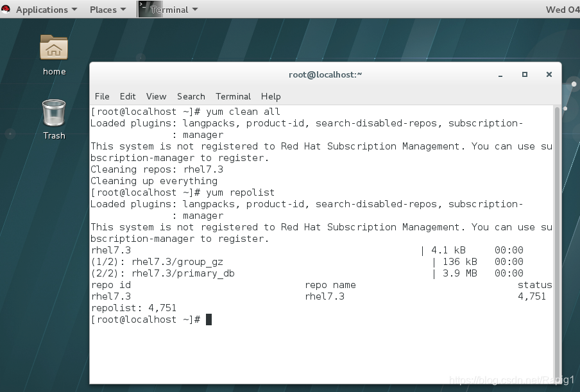Click the terminal vertical scrollbar
Viewport: 580px width, 392px height.
[x=557, y=244]
